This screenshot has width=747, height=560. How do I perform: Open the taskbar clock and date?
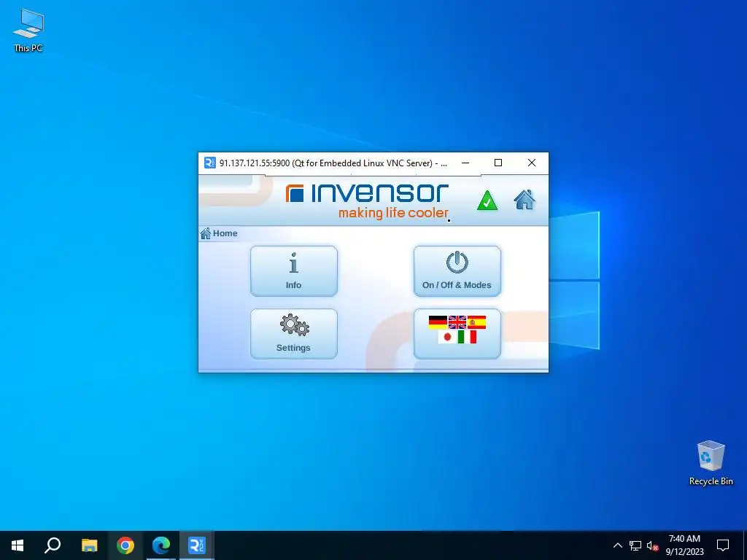684,545
